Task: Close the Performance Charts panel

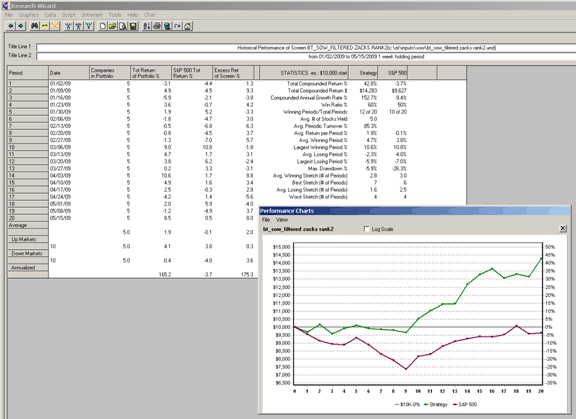Action: 562,228
